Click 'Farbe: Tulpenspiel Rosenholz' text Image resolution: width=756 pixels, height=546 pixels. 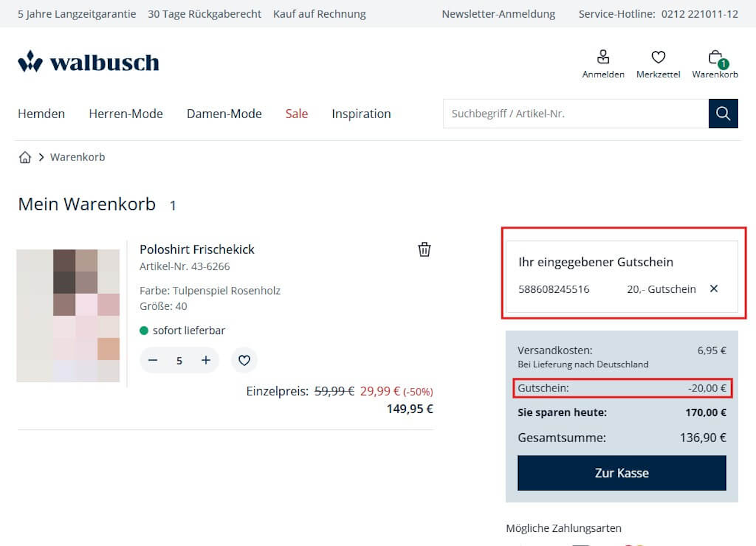pos(210,290)
